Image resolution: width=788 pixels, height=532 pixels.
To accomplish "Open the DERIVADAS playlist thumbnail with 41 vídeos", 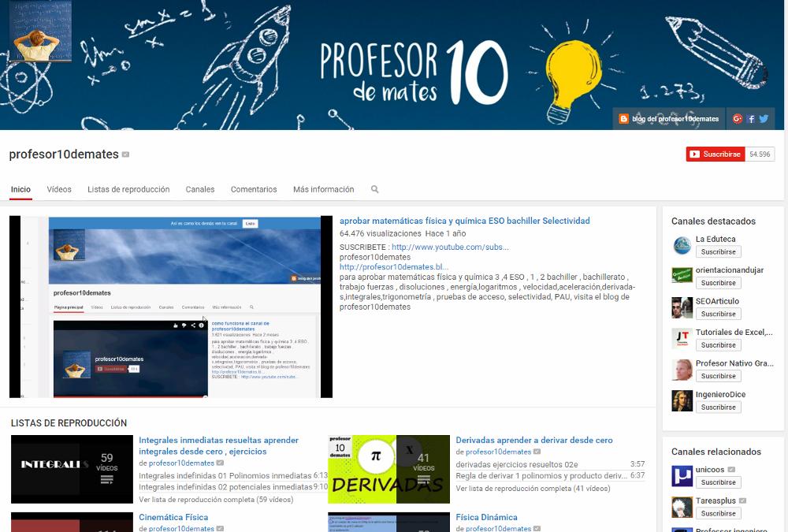I will click(x=389, y=469).
